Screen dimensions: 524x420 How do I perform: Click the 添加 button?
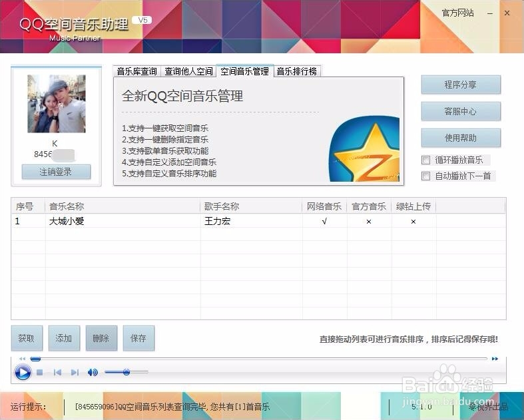(64, 338)
